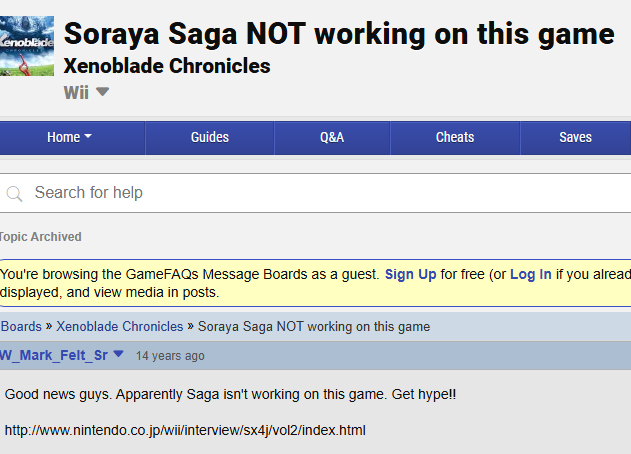Screen dimensions: 631x454
Task: Open the Guides tab
Action: tap(210, 137)
